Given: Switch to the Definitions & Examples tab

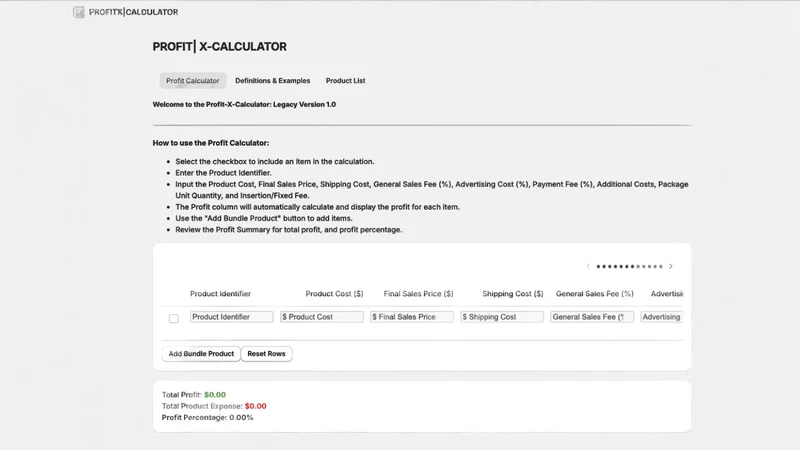Looking at the screenshot, I should coord(272,81).
